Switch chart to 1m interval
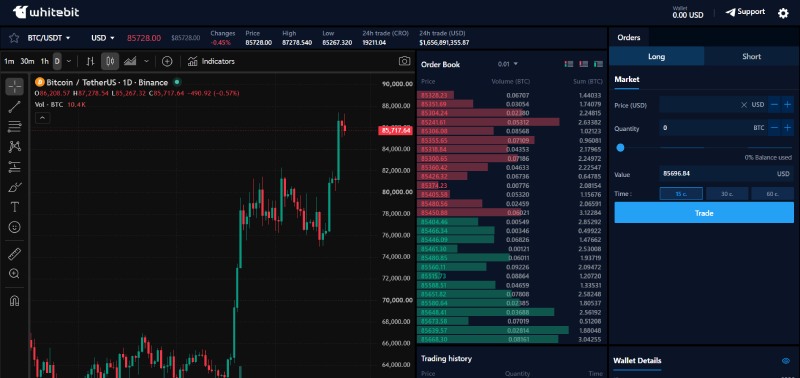Viewport: 800px width, 378px height. tap(9, 61)
